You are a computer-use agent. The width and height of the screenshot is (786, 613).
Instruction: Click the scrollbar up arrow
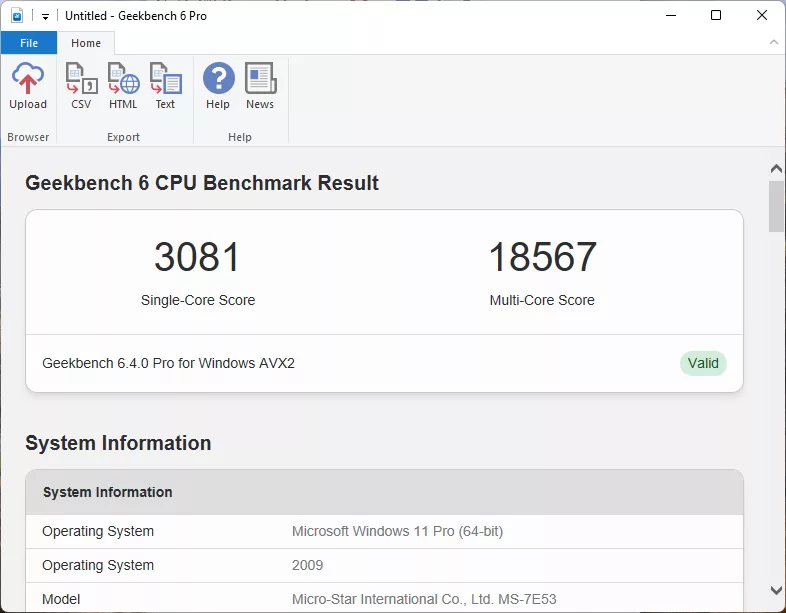click(x=776, y=169)
